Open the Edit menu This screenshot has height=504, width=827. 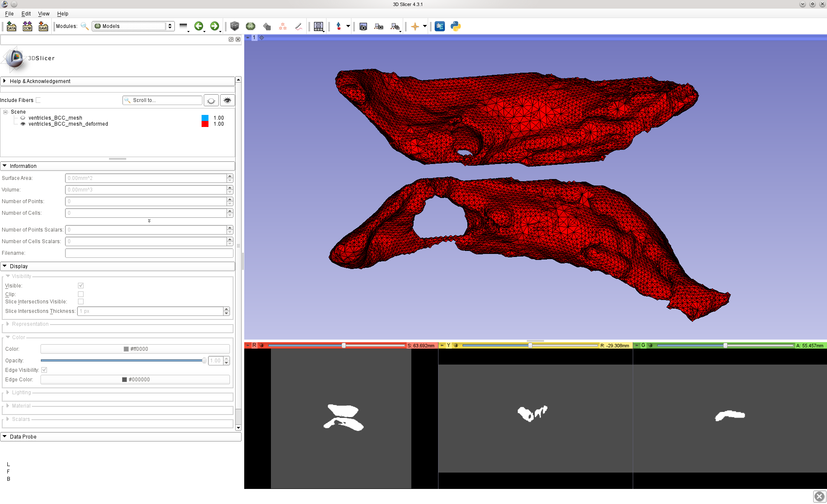pyautogui.click(x=26, y=14)
